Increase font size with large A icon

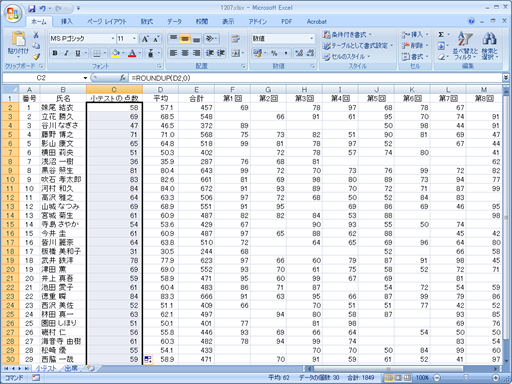[x=145, y=39]
